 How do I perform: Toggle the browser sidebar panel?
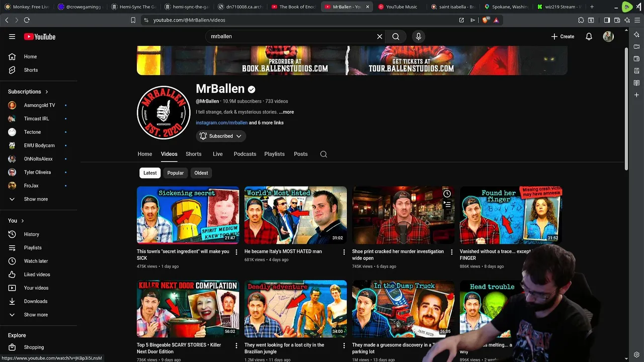coord(607,20)
